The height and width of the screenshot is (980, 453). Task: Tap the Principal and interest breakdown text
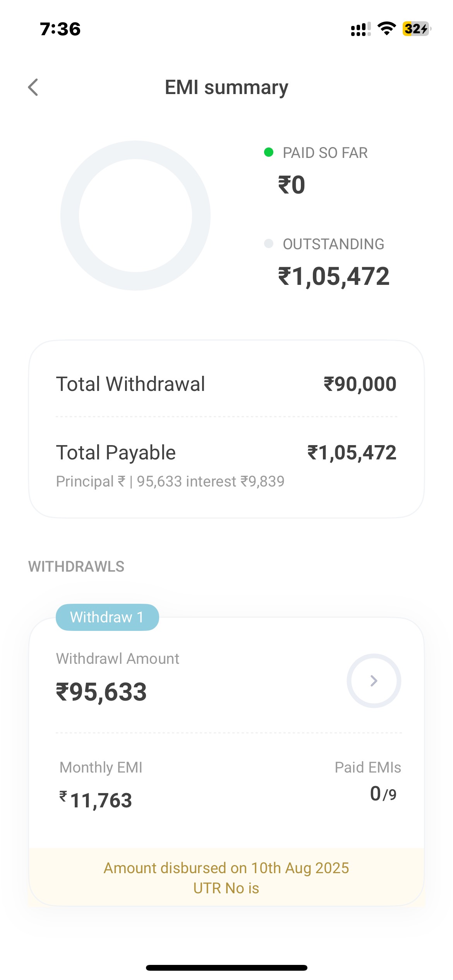tap(170, 481)
